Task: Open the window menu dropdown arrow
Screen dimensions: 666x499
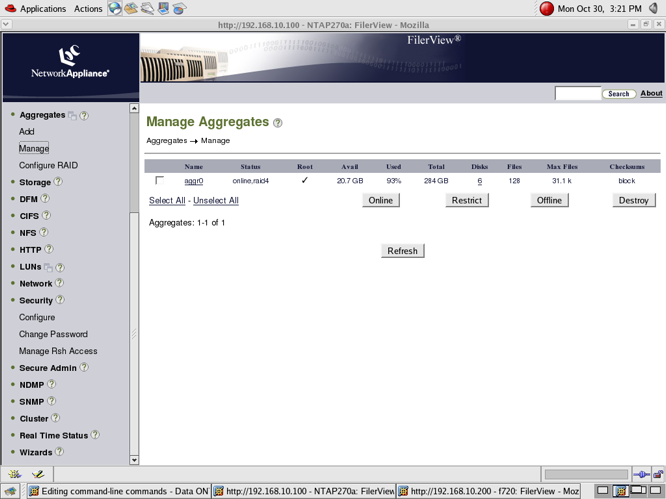Action: point(6,25)
